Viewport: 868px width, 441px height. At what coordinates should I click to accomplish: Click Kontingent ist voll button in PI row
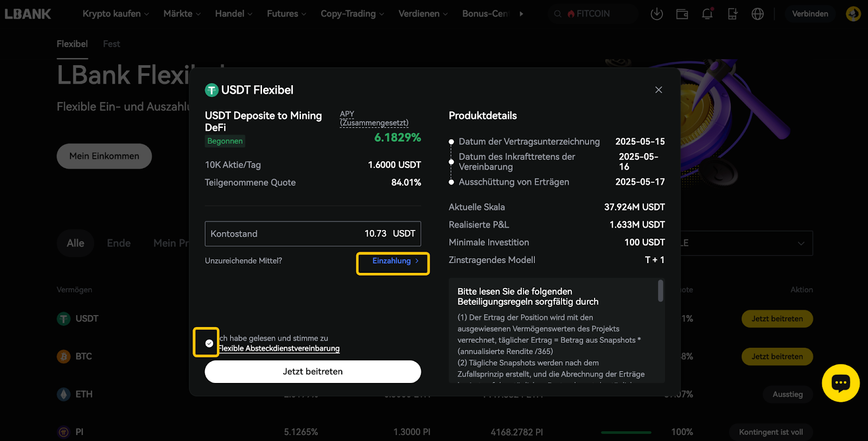pyautogui.click(x=771, y=432)
